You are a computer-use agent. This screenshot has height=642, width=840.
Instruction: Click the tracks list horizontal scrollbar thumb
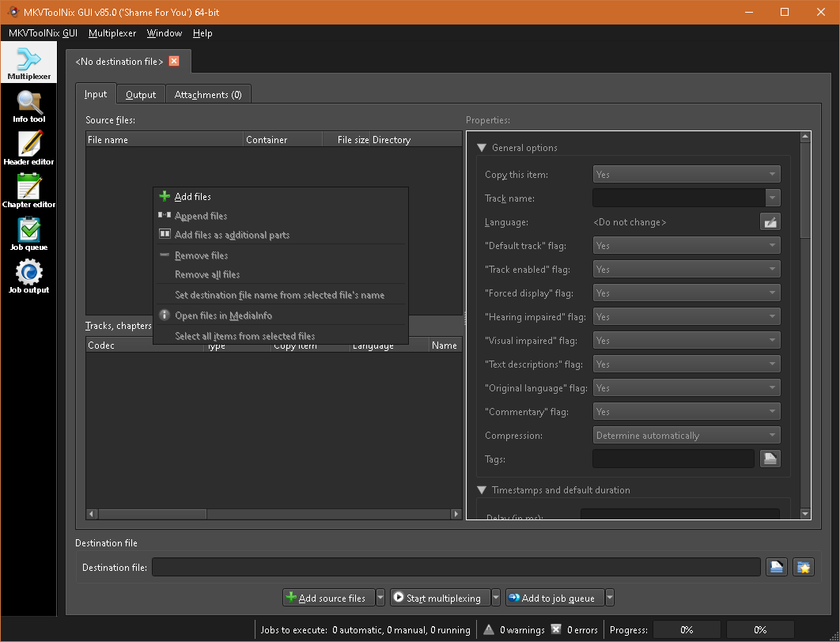pyautogui.click(x=152, y=514)
